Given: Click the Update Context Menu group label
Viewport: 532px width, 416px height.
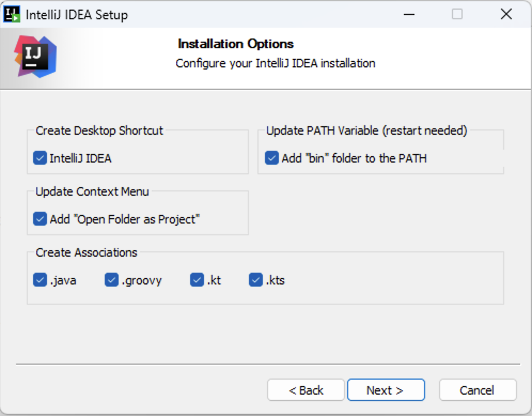Looking at the screenshot, I should click(x=92, y=192).
